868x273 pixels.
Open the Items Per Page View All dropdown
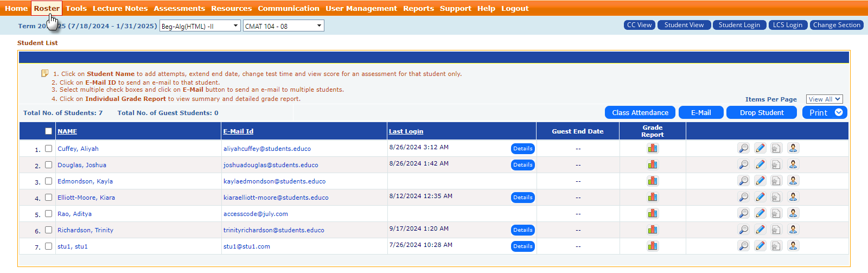(x=824, y=99)
